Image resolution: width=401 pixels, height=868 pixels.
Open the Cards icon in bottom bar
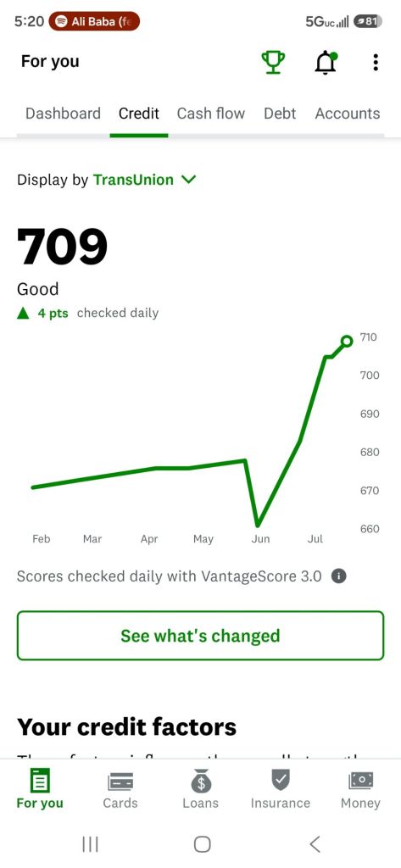[x=120, y=782]
